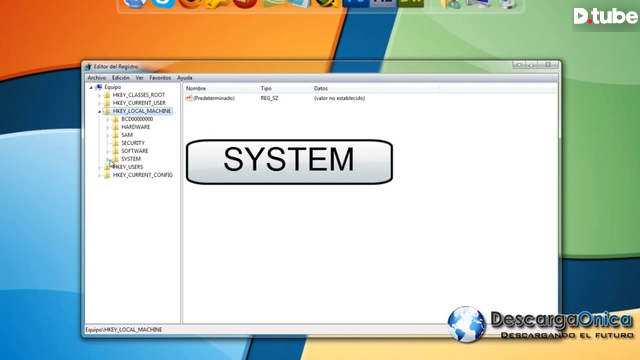Click the Equipo label in tree
This screenshot has height=360, width=640.
click(x=113, y=87)
